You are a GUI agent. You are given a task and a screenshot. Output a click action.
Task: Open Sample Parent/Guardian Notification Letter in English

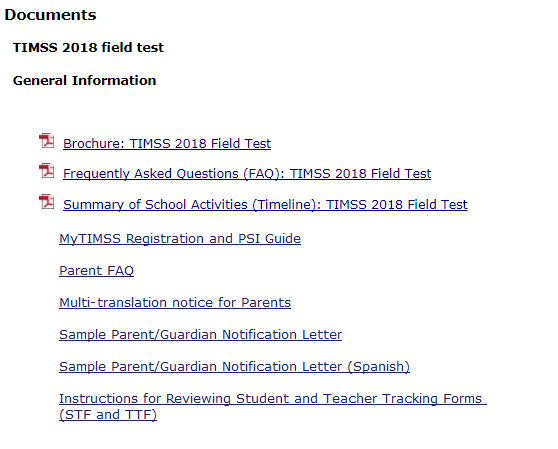pos(200,334)
